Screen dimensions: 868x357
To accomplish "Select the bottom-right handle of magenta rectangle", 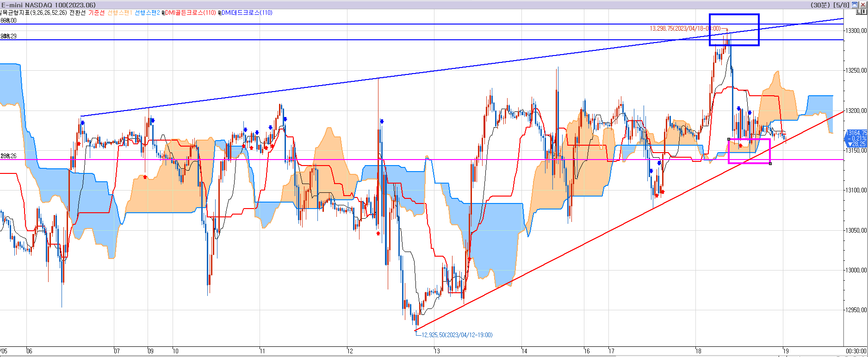I will pos(770,163).
